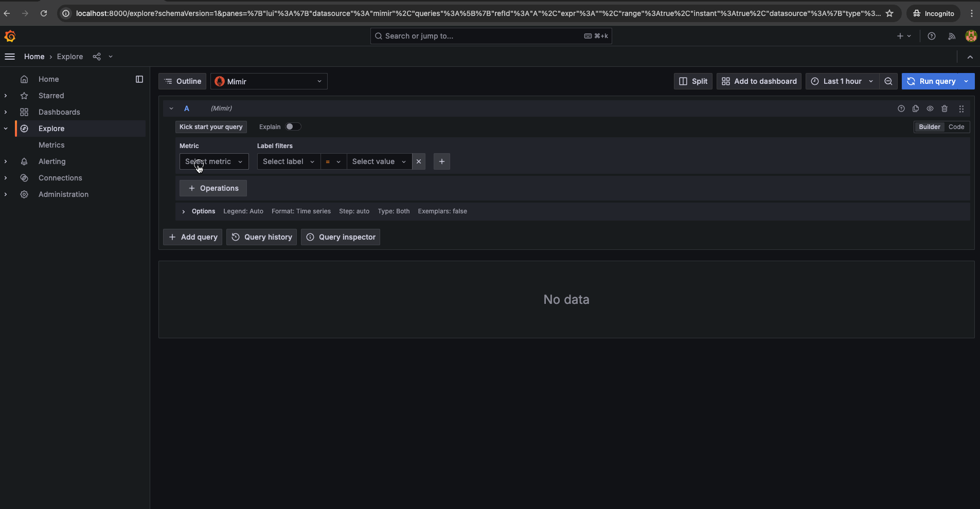Remove label filter with X button
Image resolution: width=980 pixels, height=509 pixels.
[419, 161]
